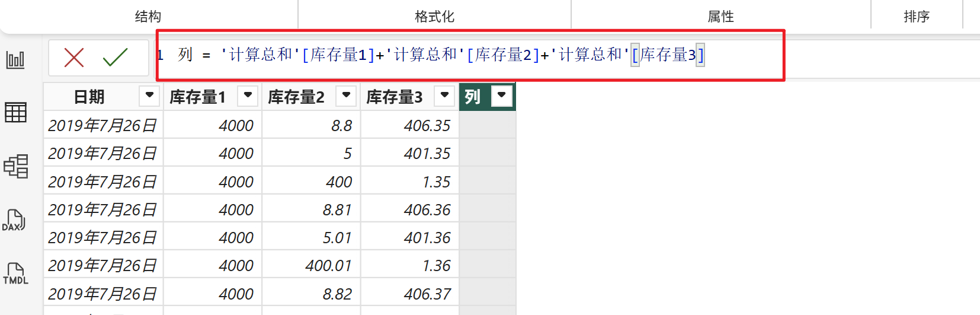Click inside the DAX formula bar text
This screenshot has width=980, height=315.
462,55
